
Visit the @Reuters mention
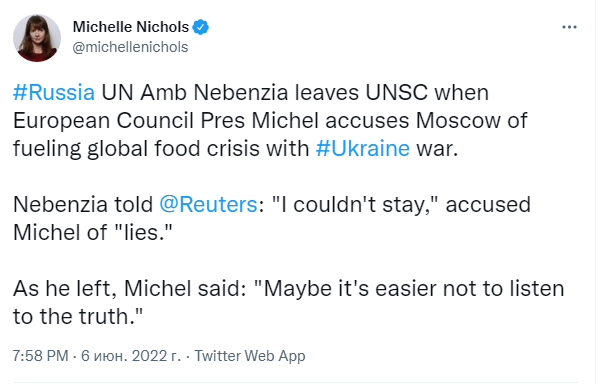[209, 204]
